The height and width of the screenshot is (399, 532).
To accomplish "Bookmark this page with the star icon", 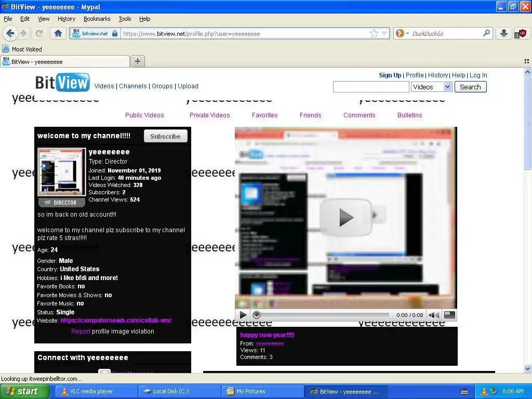I will 374,33.
